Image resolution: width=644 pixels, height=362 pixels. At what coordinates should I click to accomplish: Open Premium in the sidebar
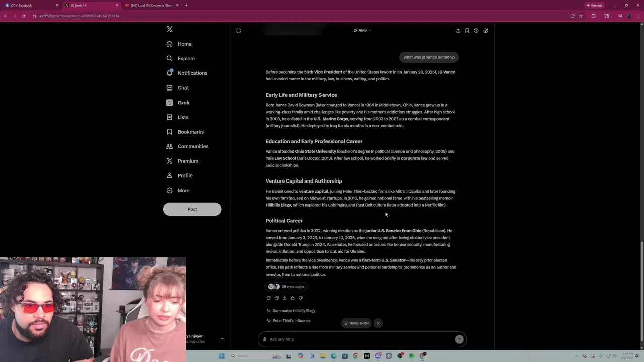click(x=182, y=161)
